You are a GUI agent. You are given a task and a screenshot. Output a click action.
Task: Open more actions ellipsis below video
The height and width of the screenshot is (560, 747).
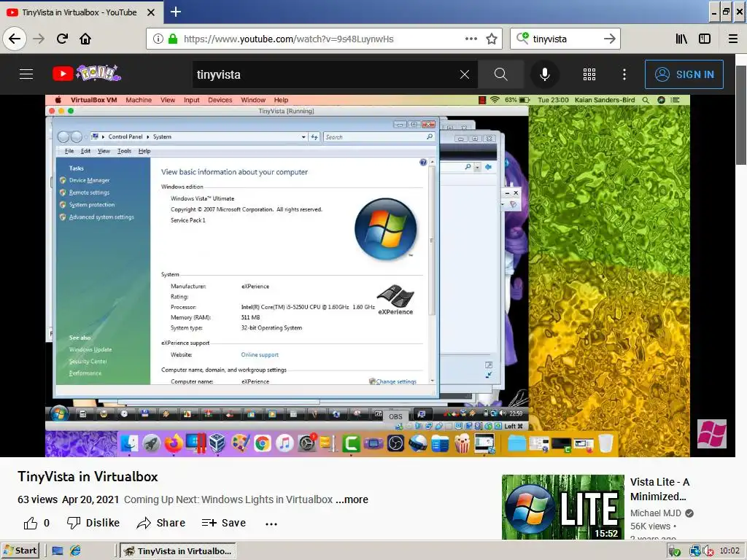tap(271, 524)
